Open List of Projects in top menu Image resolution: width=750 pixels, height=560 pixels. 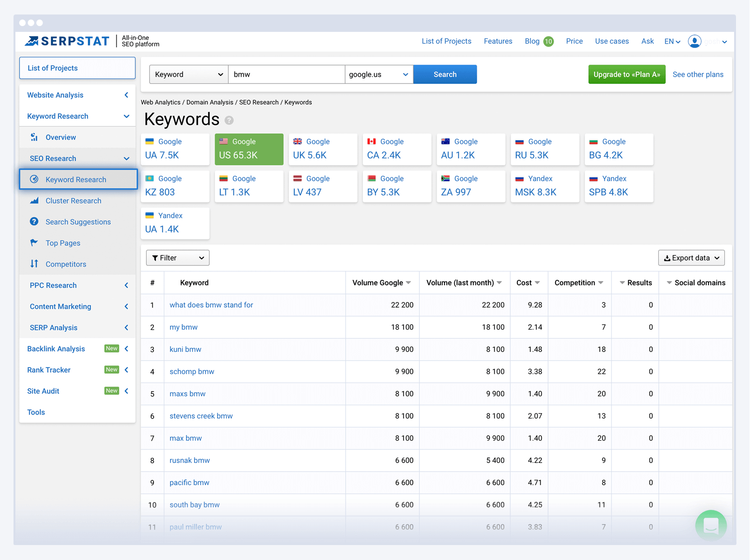446,41
